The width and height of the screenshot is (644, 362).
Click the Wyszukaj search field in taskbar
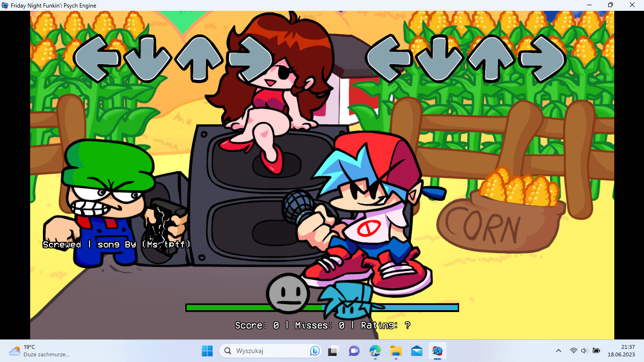point(264,351)
